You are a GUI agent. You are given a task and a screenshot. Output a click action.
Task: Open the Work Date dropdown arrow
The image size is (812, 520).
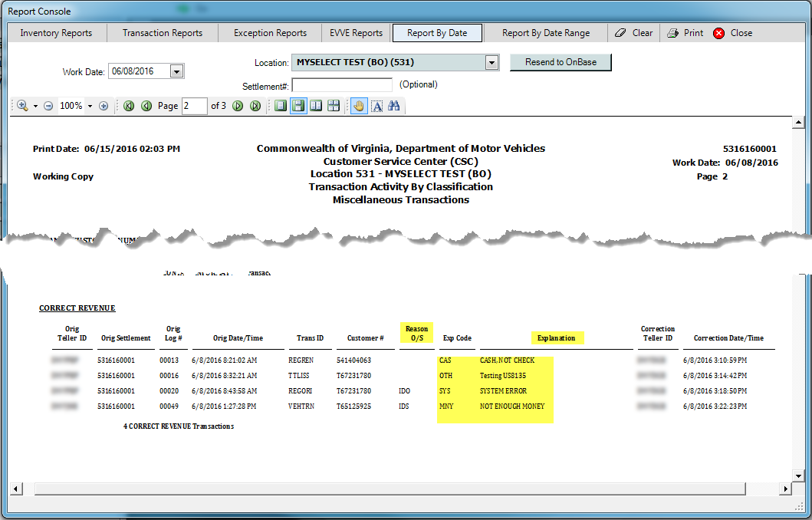point(176,71)
